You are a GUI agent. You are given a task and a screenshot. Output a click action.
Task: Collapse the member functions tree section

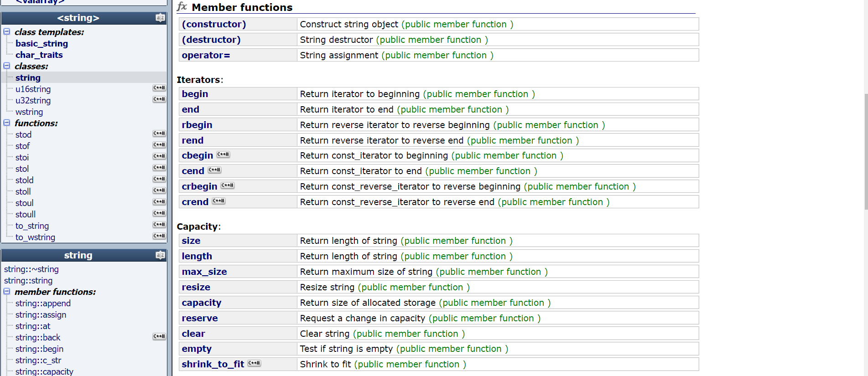click(x=7, y=291)
